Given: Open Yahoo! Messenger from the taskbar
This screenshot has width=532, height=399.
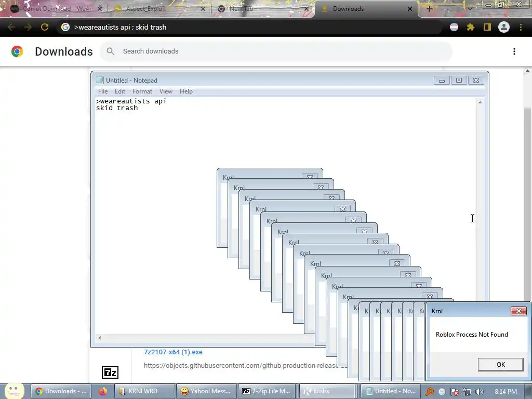Looking at the screenshot, I should click(206, 391).
